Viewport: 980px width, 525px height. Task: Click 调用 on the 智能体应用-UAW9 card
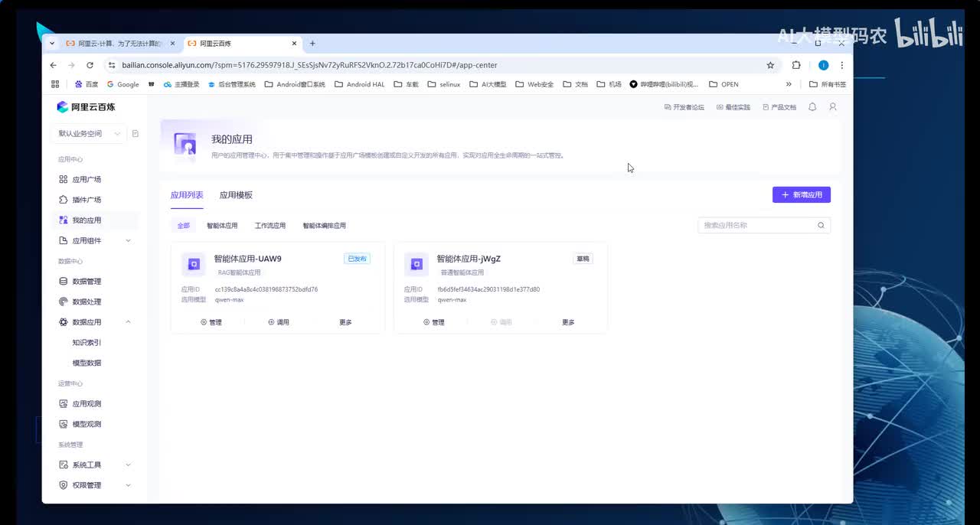pyautogui.click(x=279, y=322)
